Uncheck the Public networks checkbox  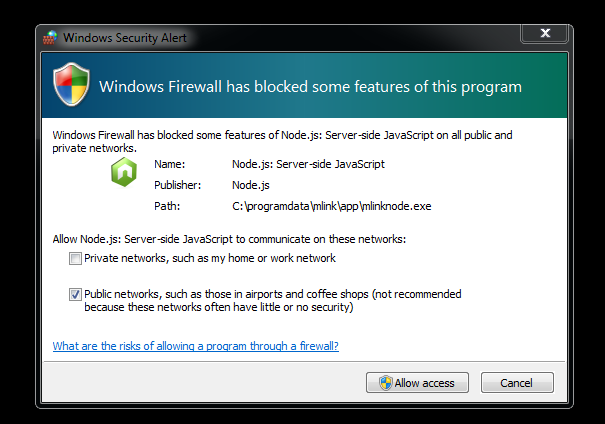click(x=75, y=294)
